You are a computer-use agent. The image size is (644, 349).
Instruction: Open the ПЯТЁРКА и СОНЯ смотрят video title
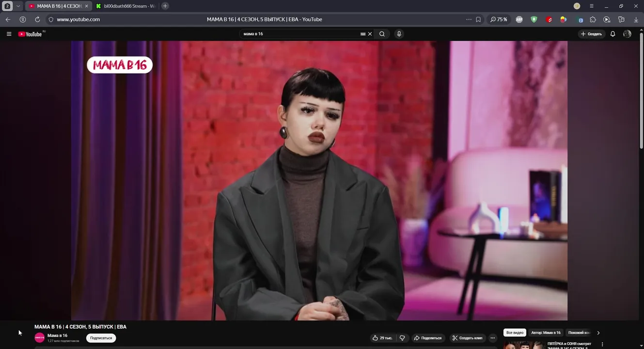point(569,345)
